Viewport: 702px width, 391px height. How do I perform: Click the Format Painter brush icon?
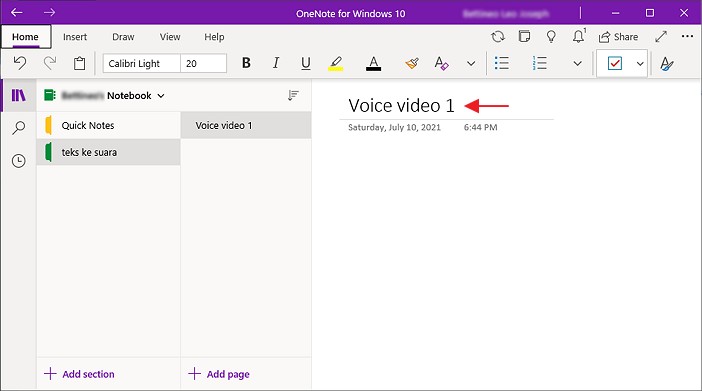click(412, 63)
